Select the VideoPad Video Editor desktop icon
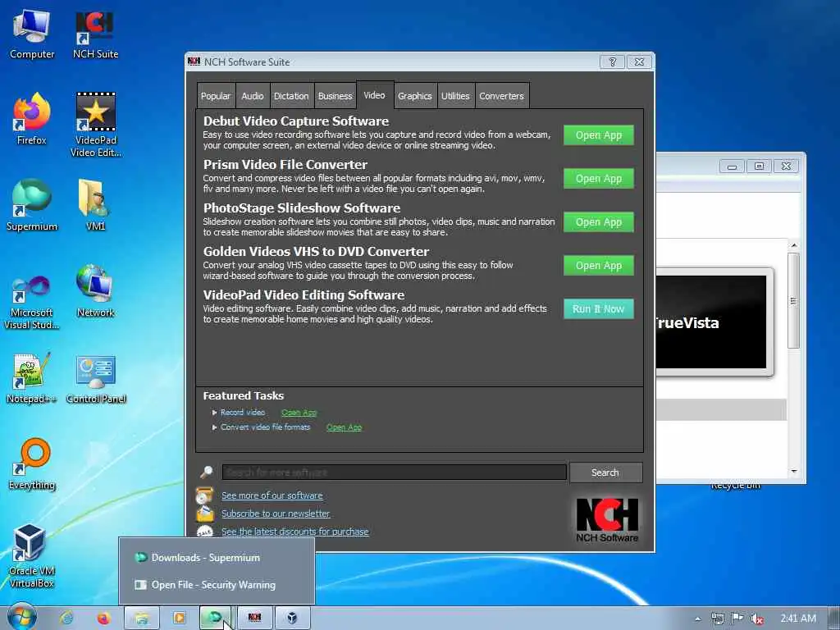Viewport: 840px width, 630px height. pos(95,125)
